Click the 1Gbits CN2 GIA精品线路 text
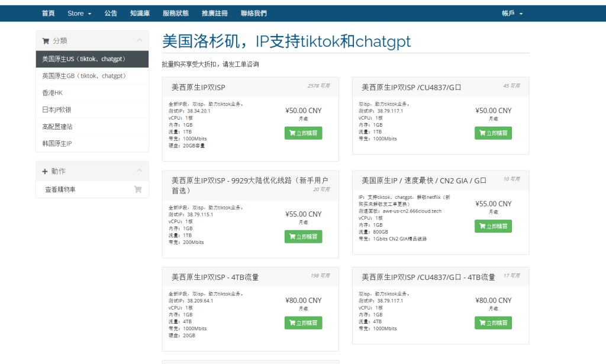Viewport: 606px width, 364px height. pos(400,239)
